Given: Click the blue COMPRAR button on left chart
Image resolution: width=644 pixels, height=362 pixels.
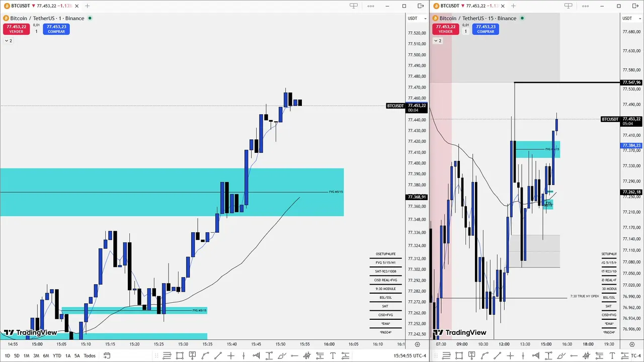Looking at the screenshot, I should click(x=56, y=29).
